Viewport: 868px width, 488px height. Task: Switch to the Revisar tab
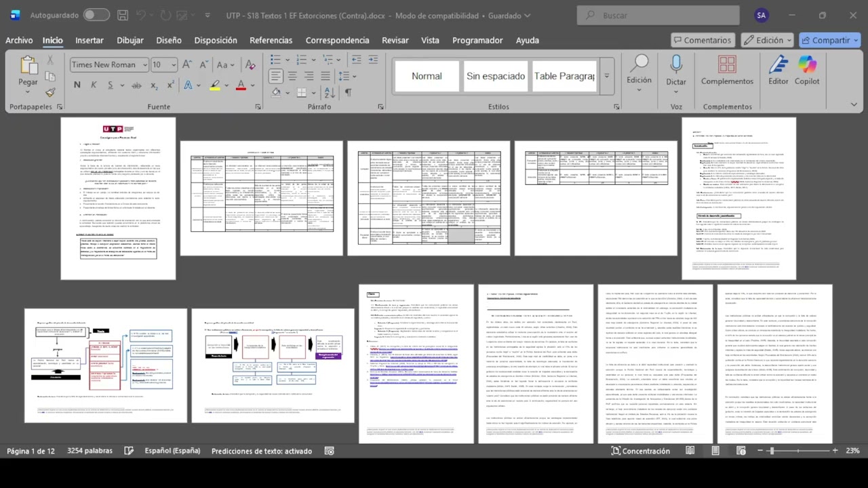(395, 40)
